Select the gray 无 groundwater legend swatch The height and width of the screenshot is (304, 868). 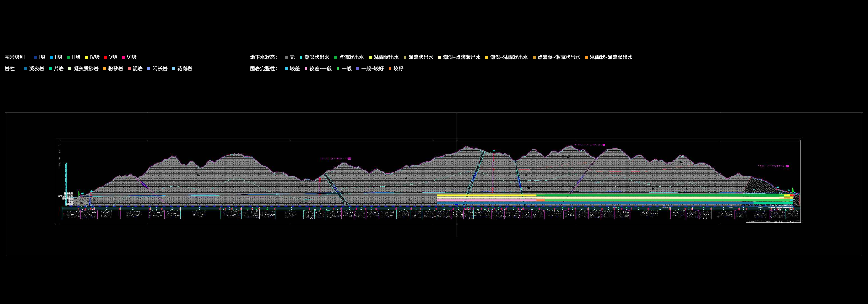tap(286, 58)
